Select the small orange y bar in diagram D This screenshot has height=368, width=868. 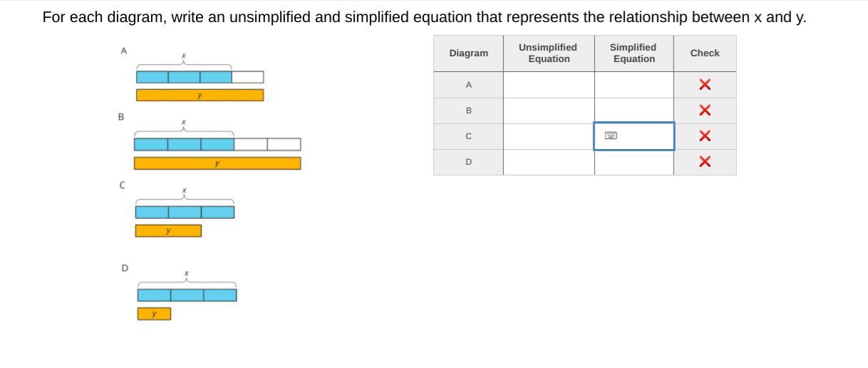154,314
